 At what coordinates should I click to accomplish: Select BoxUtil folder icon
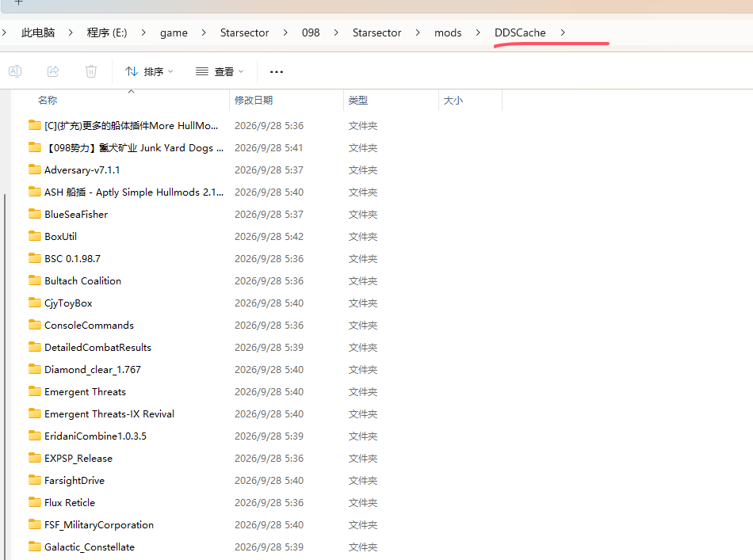(x=35, y=236)
